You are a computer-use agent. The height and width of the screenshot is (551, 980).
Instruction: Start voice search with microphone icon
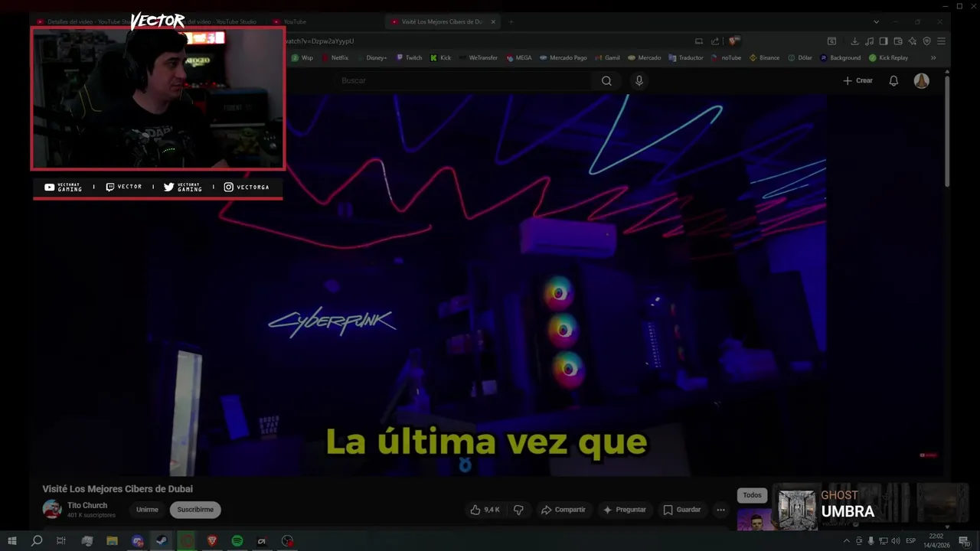tap(639, 80)
